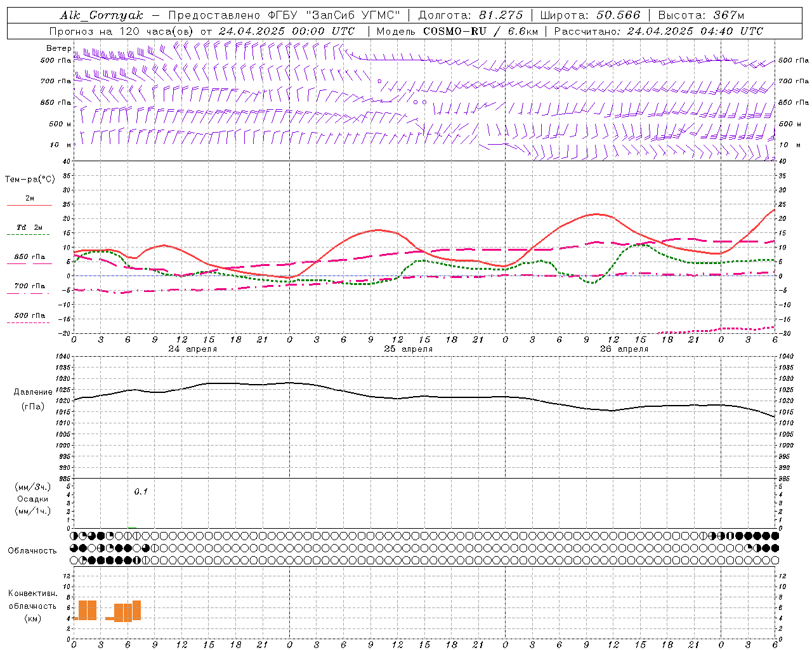Click the '(мм/1ч.)' precipitation unit label
Viewport: 812px width, 650px height.
tap(33, 511)
